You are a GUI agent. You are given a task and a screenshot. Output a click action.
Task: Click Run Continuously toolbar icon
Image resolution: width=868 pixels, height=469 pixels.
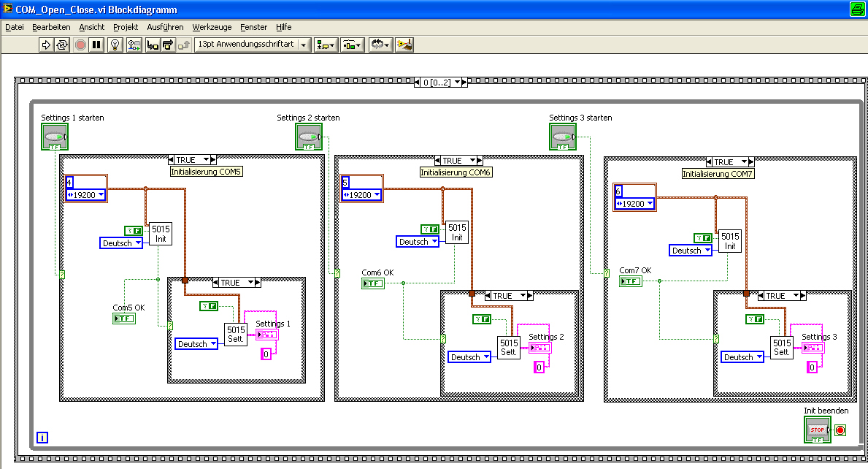click(x=62, y=45)
